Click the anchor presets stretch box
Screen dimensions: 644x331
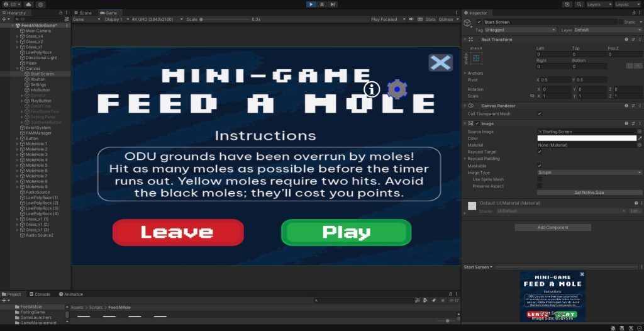tap(477, 59)
